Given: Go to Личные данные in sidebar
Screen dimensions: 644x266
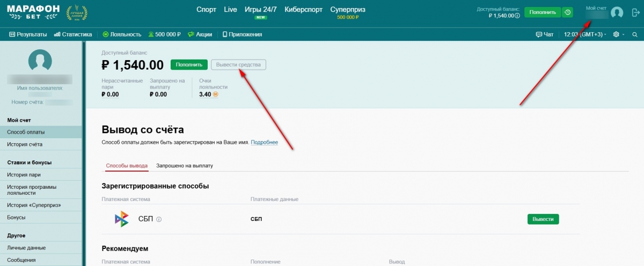Looking at the screenshot, I should tap(26, 248).
